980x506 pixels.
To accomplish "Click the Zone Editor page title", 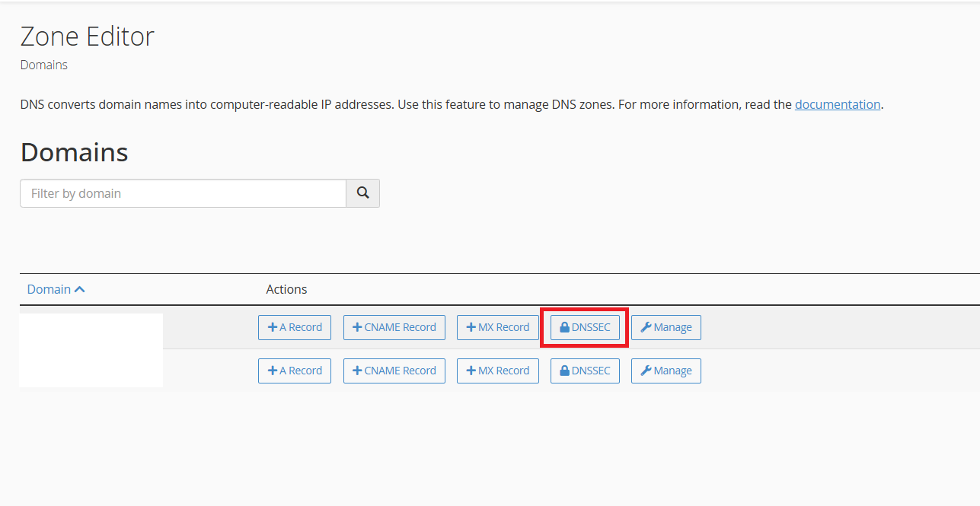I will click(x=87, y=36).
